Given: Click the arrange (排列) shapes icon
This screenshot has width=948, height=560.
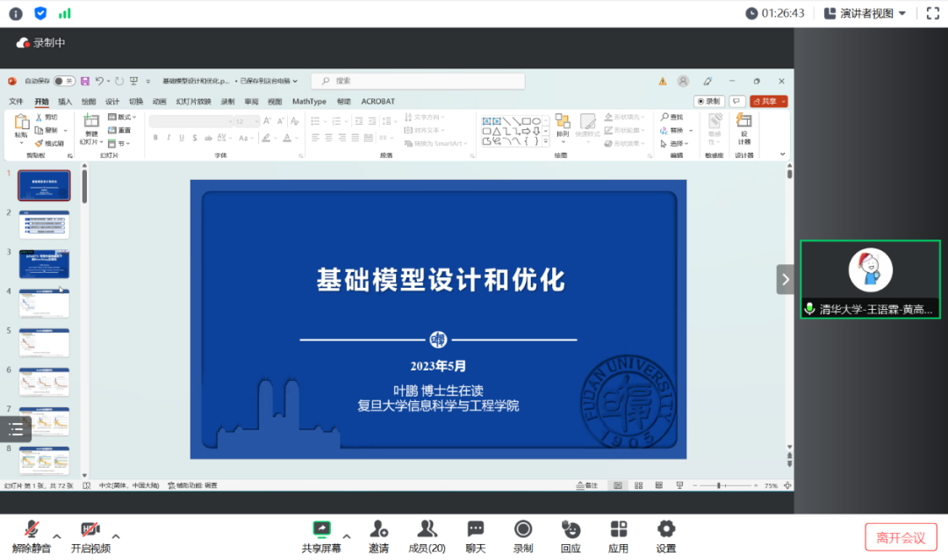Looking at the screenshot, I should tap(563, 121).
